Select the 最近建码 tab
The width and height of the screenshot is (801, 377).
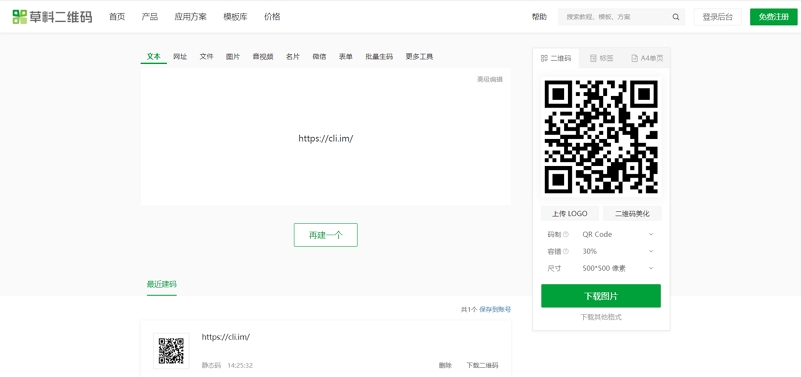coord(161,284)
